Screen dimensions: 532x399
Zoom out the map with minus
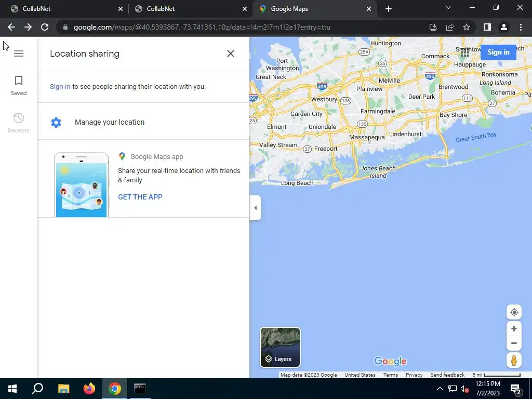514,343
